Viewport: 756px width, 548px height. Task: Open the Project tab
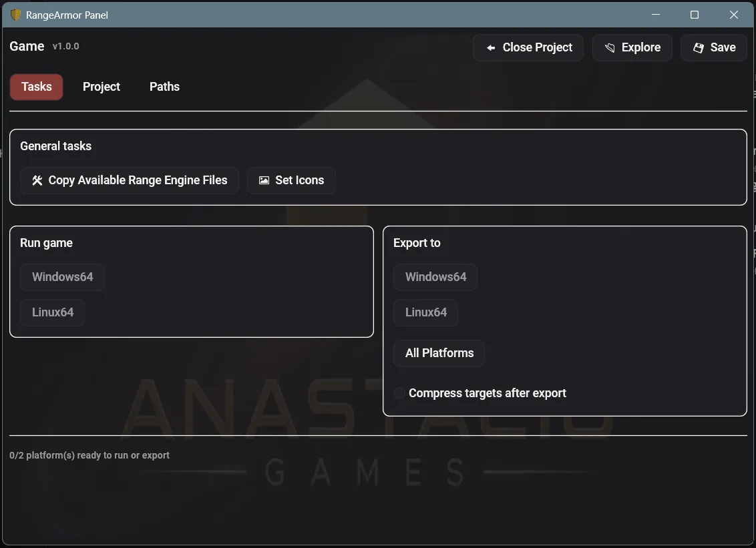point(102,87)
